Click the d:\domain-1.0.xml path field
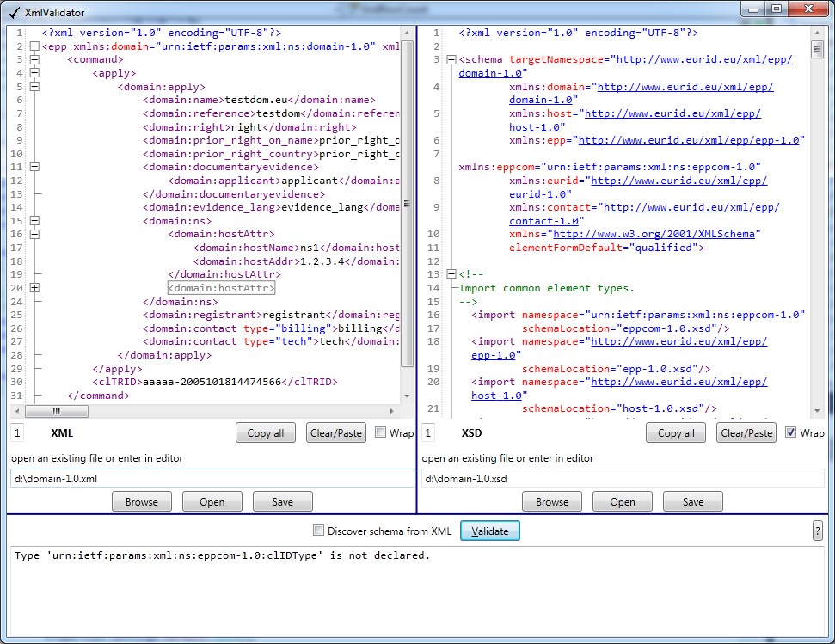This screenshot has height=644, width=835. coord(211,478)
